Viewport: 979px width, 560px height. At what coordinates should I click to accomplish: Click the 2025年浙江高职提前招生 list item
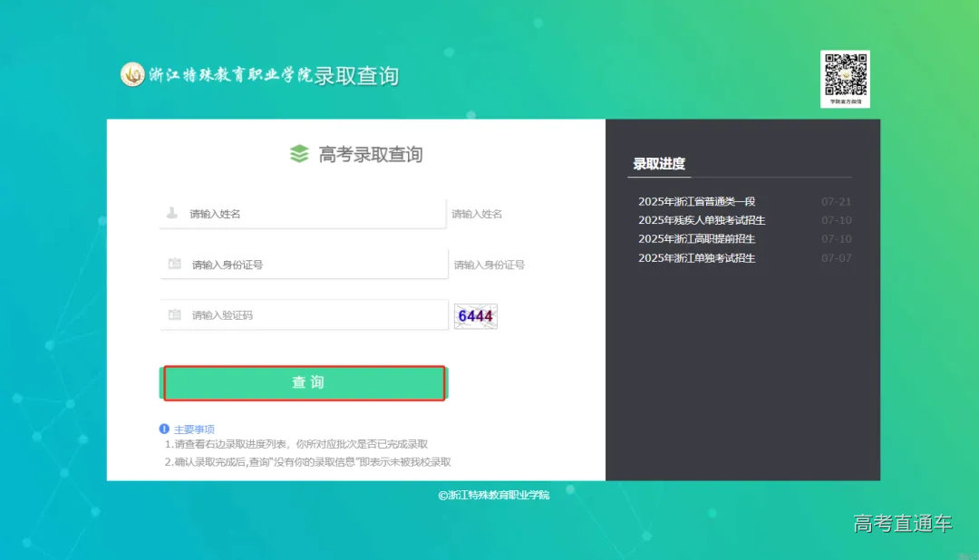(x=697, y=239)
